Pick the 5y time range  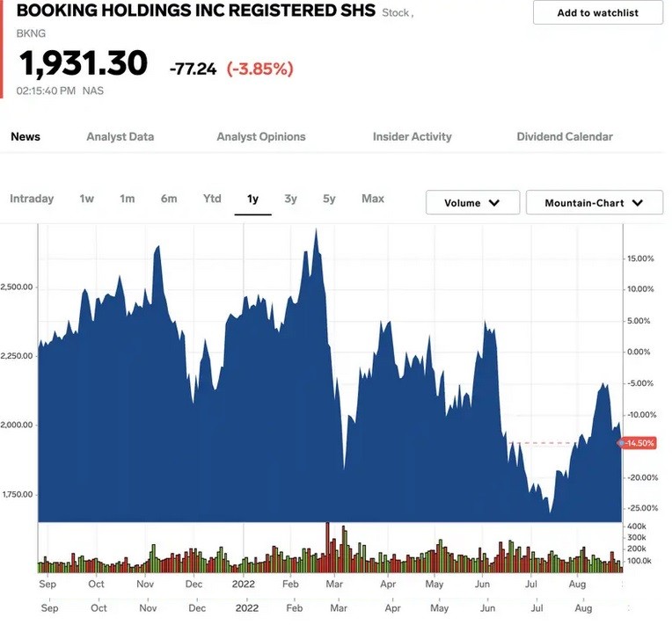[x=329, y=199]
